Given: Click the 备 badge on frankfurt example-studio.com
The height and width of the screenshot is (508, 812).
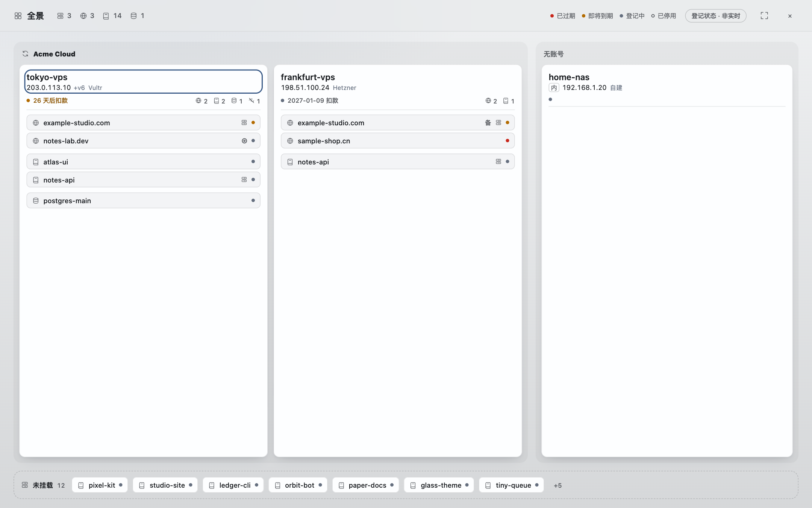Looking at the screenshot, I should pos(488,123).
